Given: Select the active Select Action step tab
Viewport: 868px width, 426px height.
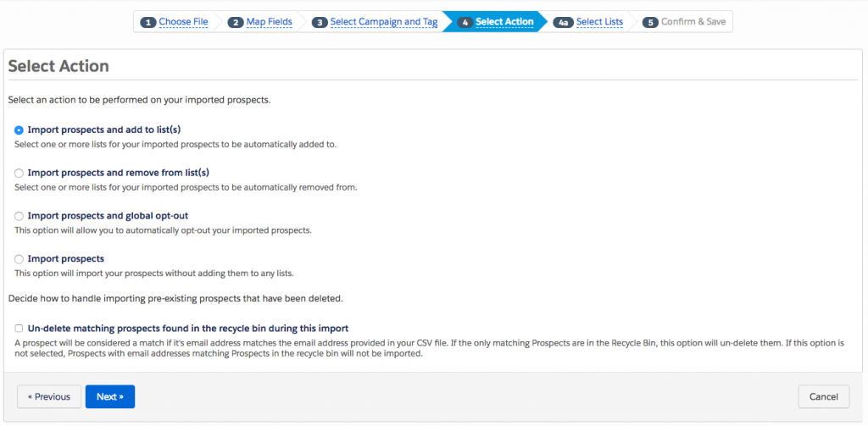Looking at the screenshot, I should (x=504, y=22).
